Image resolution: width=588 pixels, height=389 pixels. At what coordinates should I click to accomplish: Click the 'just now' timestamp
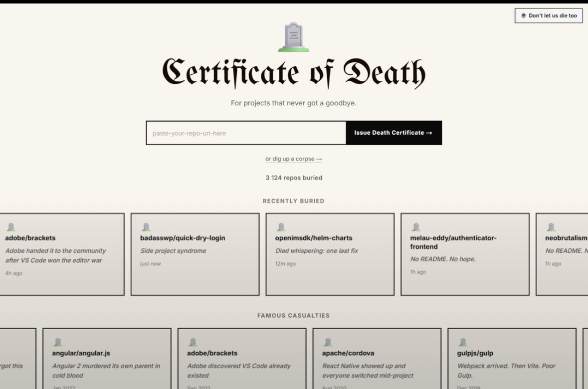coord(151,264)
